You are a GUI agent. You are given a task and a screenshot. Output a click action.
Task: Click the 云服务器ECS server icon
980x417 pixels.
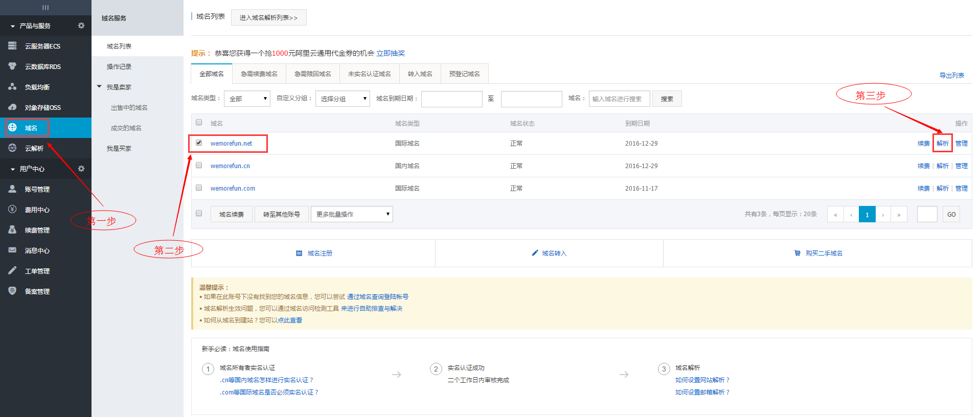click(12, 46)
